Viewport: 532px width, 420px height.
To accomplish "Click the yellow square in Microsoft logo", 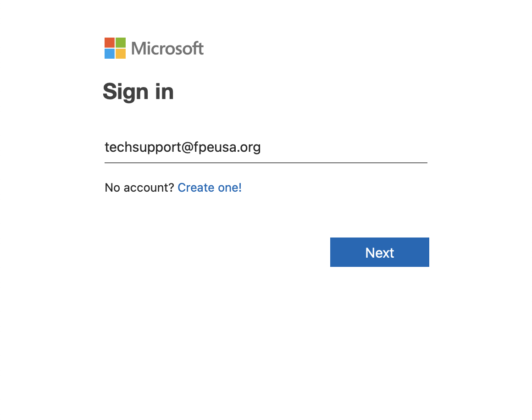I will (121, 54).
